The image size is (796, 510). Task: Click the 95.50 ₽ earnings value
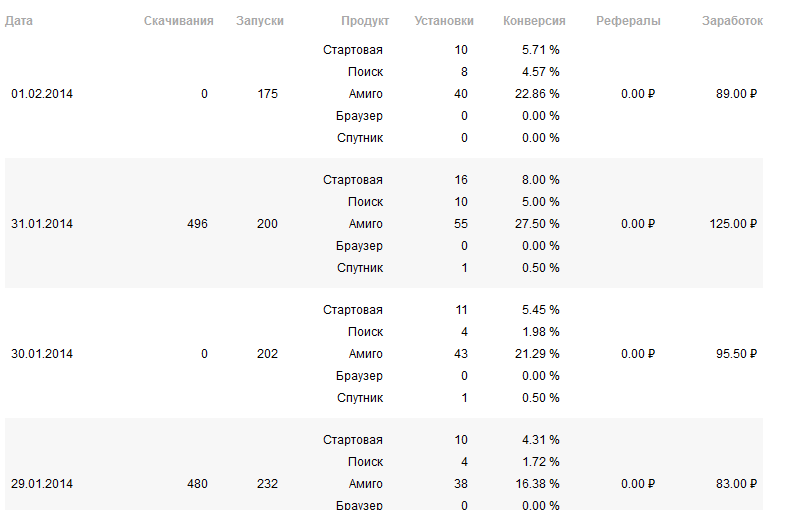(737, 354)
